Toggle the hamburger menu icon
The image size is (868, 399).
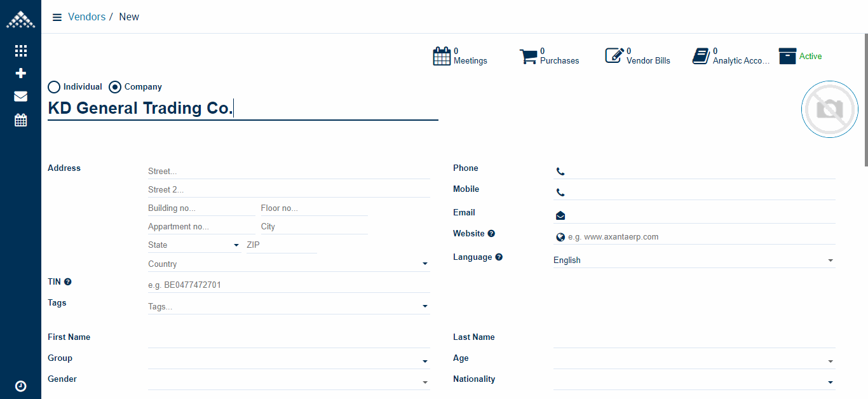(57, 17)
